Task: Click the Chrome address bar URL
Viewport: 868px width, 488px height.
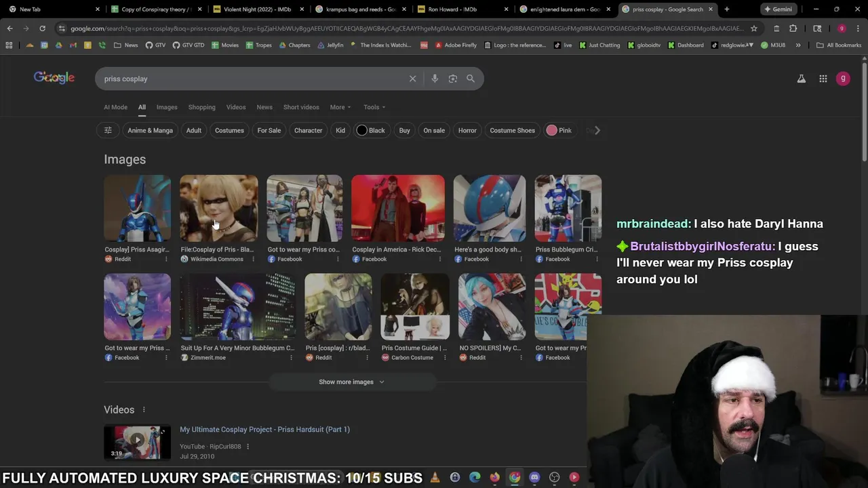Action: [x=407, y=28]
